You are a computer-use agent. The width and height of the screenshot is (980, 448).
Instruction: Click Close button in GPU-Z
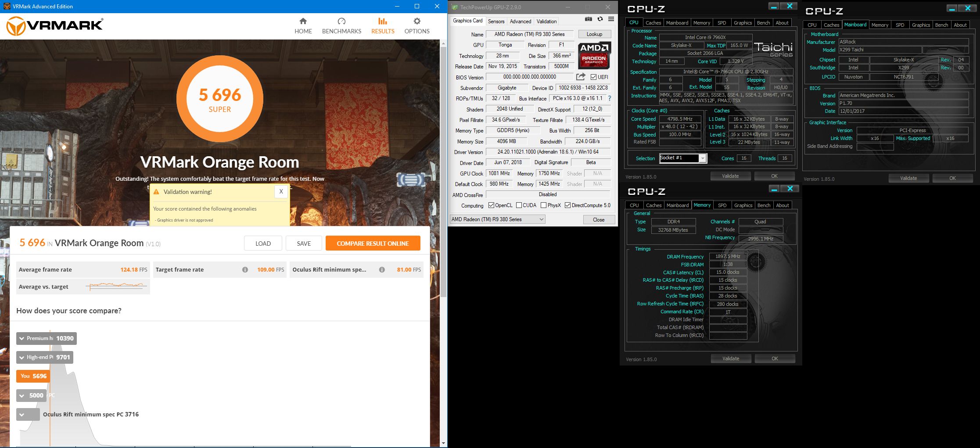(599, 219)
